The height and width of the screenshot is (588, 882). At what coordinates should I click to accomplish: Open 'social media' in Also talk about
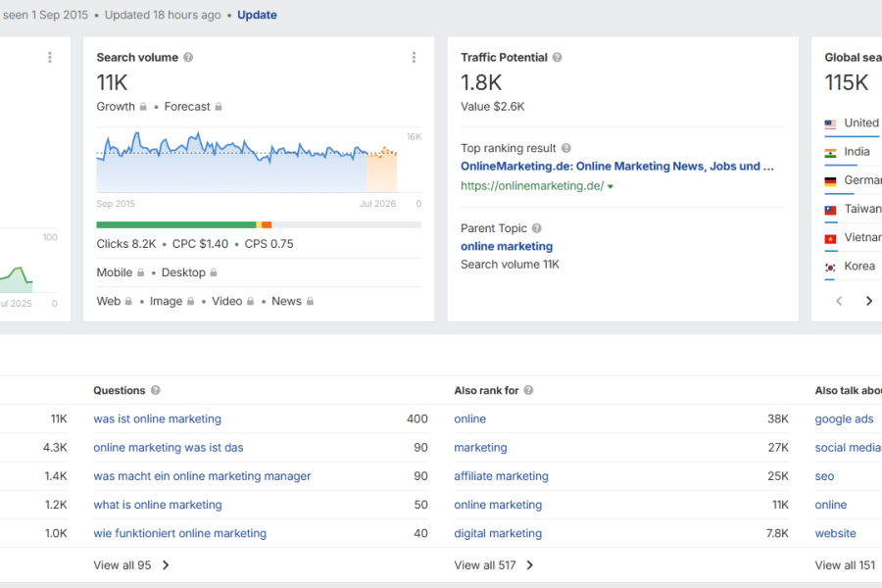point(848,447)
